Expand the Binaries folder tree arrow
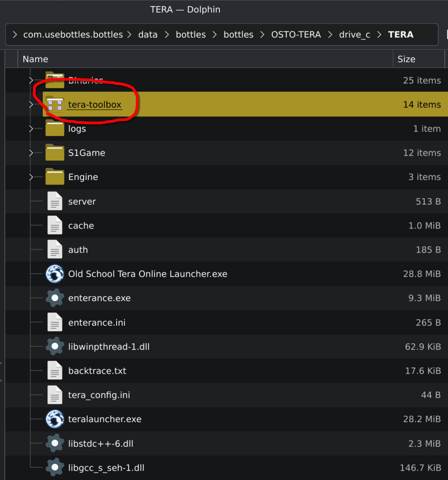Viewport: 448px width, 480px height. pos(31,80)
